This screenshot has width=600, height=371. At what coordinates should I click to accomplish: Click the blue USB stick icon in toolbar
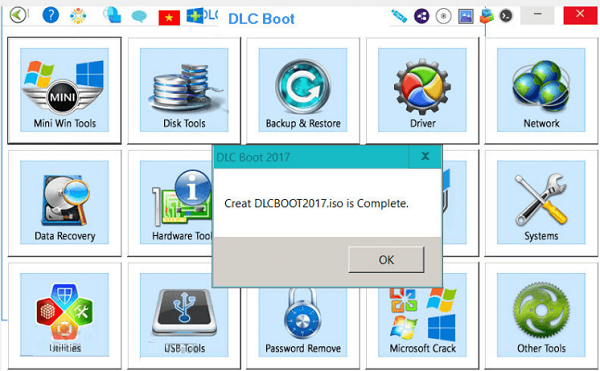(399, 16)
